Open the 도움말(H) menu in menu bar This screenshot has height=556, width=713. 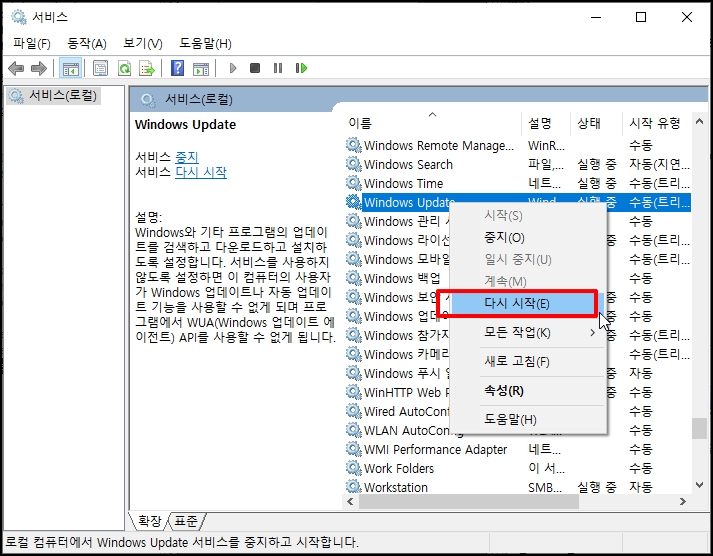pos(205,44)
